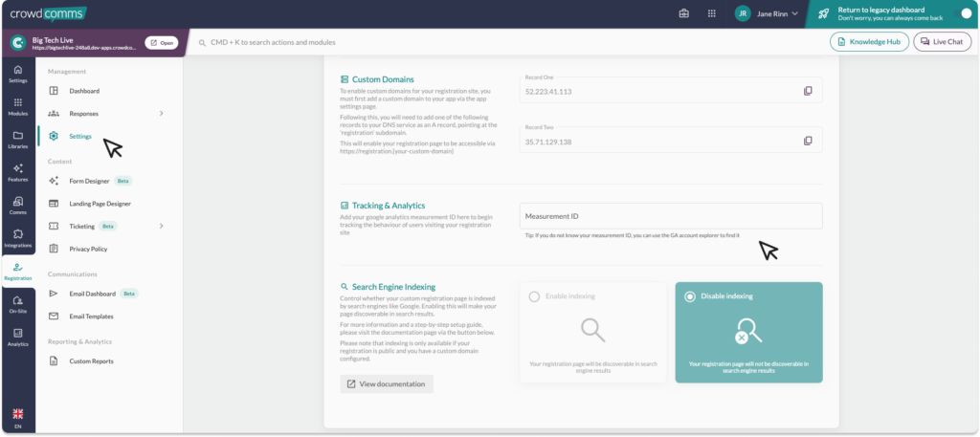Copy the Record One IP address
This screenshot has width=980, height=437.
tap(808, 91)
